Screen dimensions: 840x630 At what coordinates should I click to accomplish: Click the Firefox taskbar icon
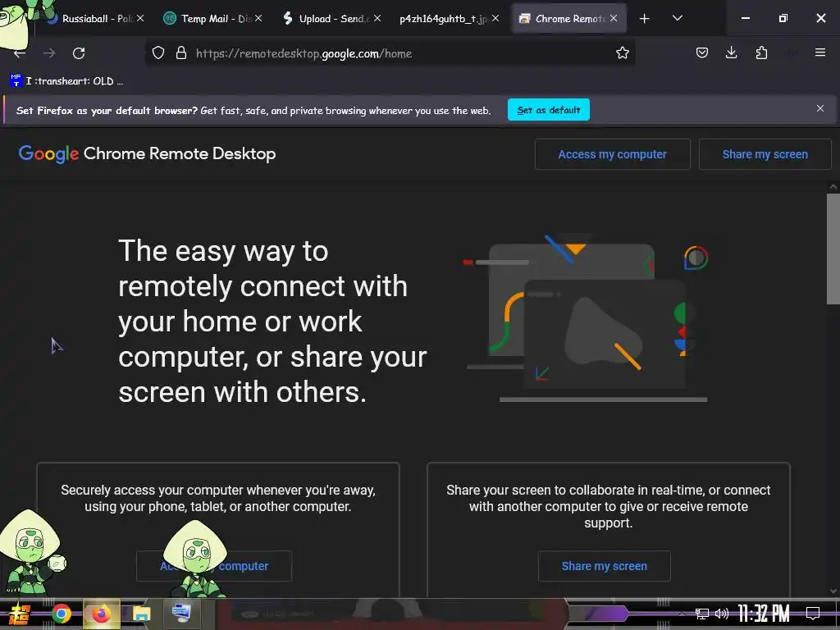point(101,614)
